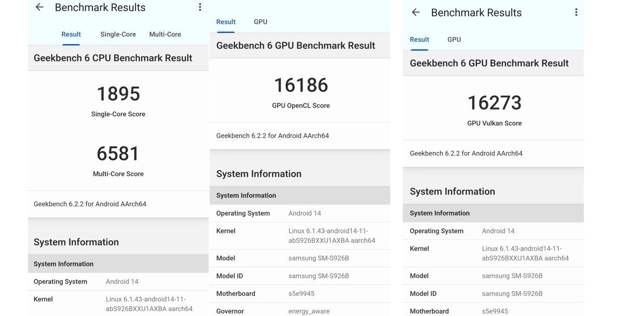
Task: Tap the Kernel value in Vulkan screen
Action: (x=525, y=253)
